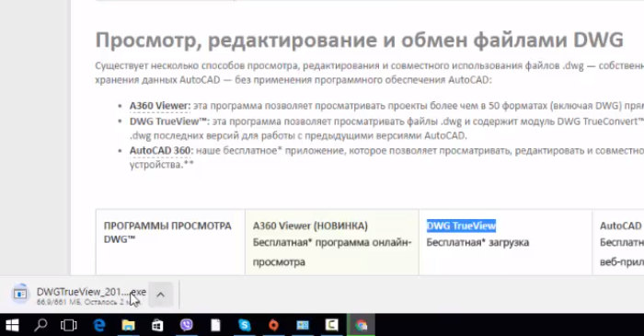This screenshot has height=336, width=644.
Task: Click 'Бесплатная* программа онлайн-просмотра' text
Action: pos(332,252)
